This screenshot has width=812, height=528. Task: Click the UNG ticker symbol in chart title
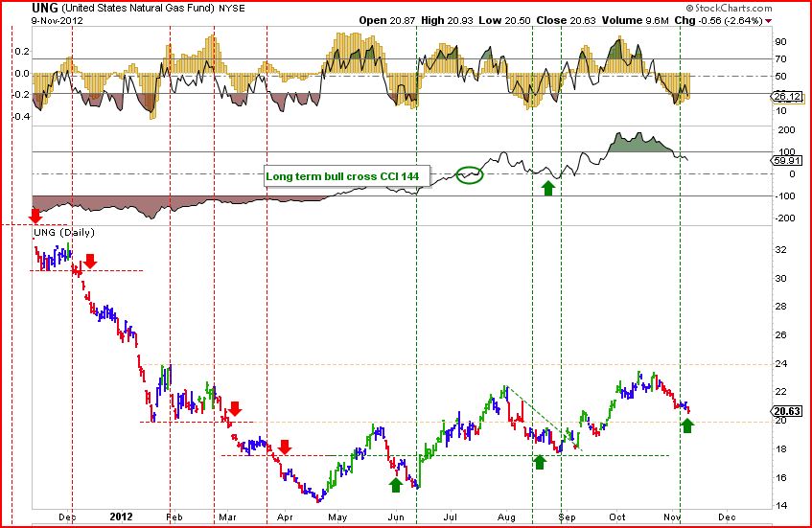coord(45,8)
